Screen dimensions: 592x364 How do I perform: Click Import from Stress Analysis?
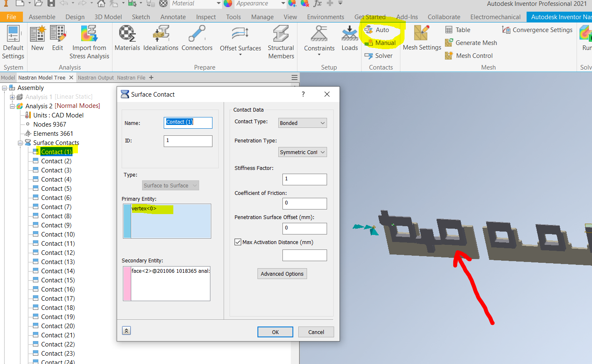[89, 40]
